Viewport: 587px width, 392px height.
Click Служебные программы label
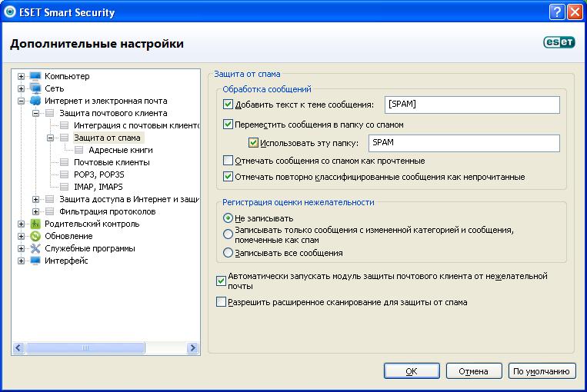pos(90,248)
